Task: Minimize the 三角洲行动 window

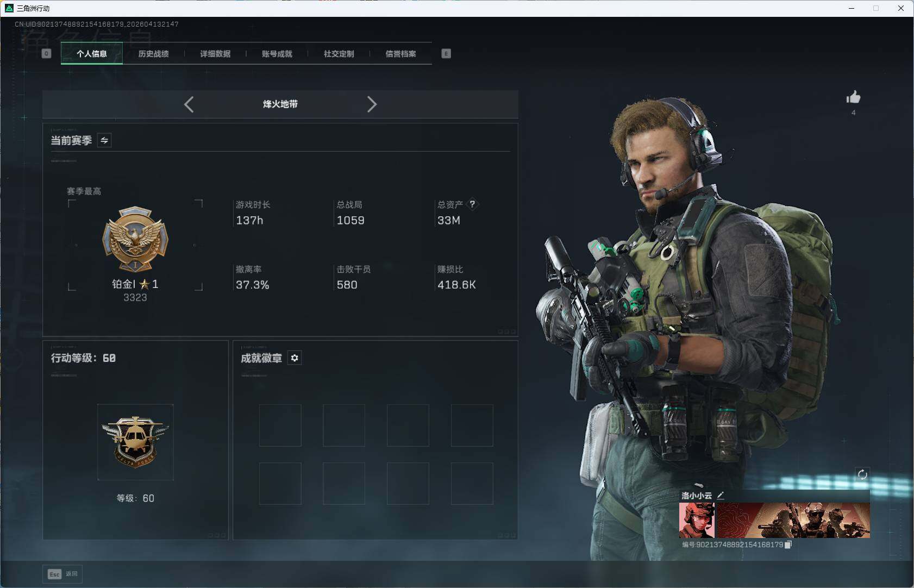Action: point(852,8)
